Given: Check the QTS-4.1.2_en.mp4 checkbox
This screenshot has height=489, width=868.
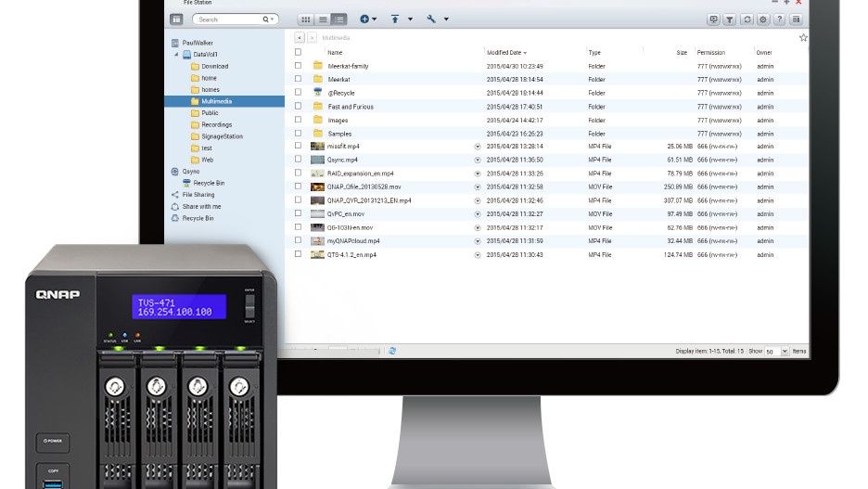Looking at the screenshot, I should pyautogui.click(x=298, y=254).
